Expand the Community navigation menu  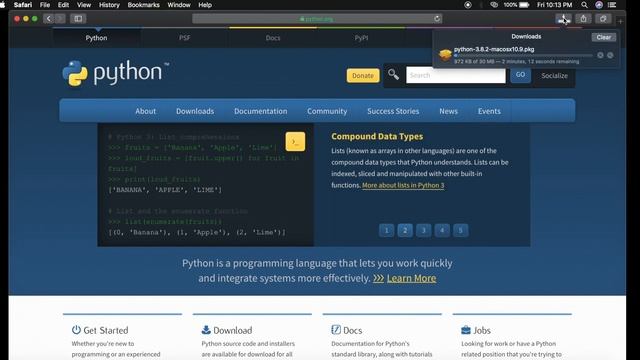(x=327, y=111)
